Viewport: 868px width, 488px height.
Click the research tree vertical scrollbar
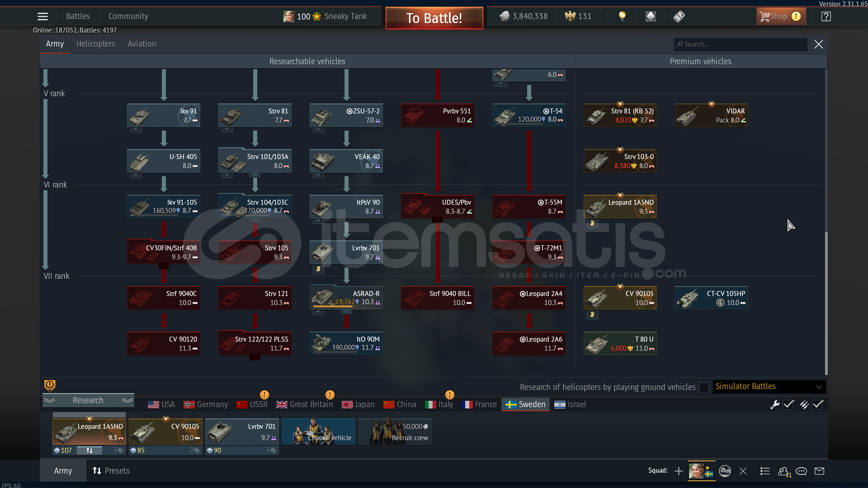coord(826,303)
